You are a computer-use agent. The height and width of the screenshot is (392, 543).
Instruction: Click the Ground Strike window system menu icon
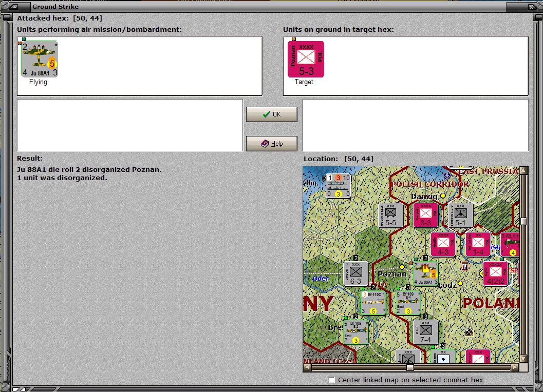(14, 7)
